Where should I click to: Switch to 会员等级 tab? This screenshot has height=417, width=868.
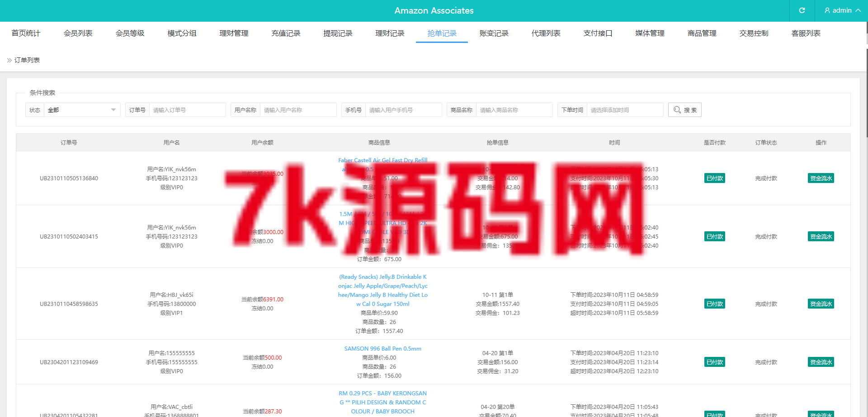130,33
